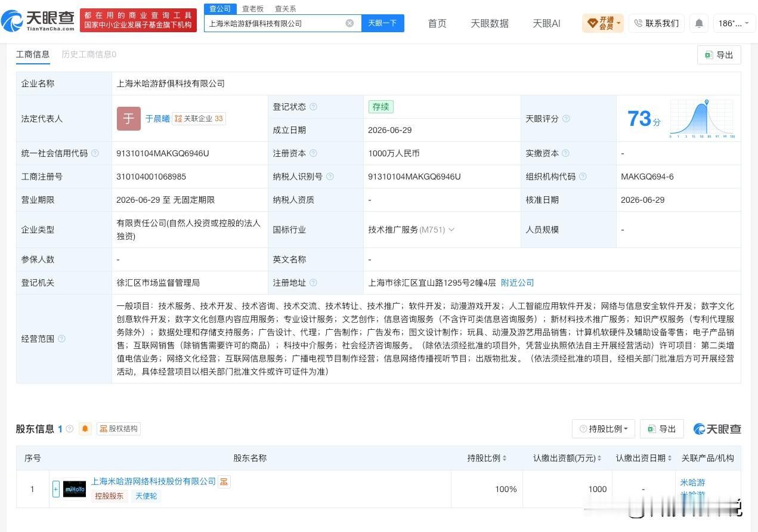Sort by 认缴出资日期 column arrows
The image size is (758, 532).
(x=670, y=458)
